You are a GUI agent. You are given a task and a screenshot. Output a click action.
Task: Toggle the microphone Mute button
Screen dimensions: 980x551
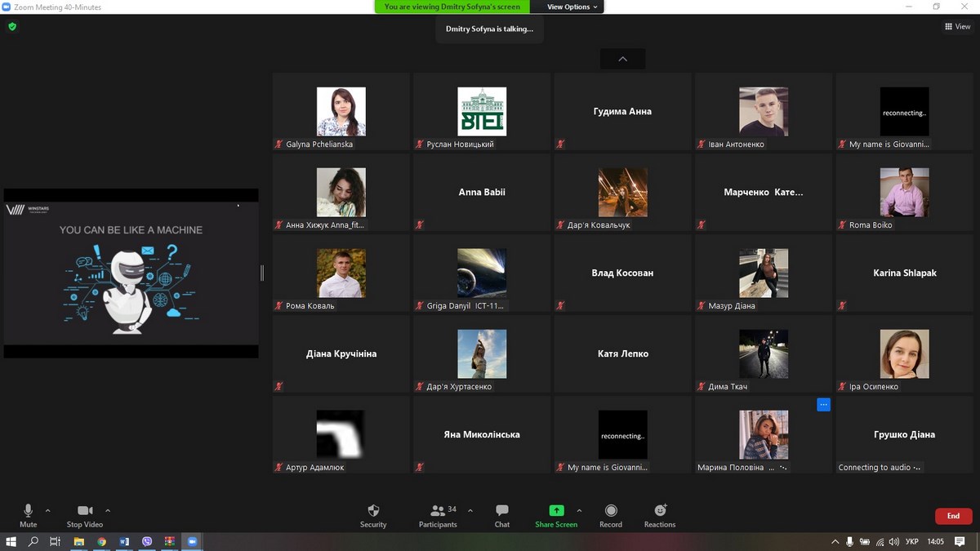click(29, 514)
